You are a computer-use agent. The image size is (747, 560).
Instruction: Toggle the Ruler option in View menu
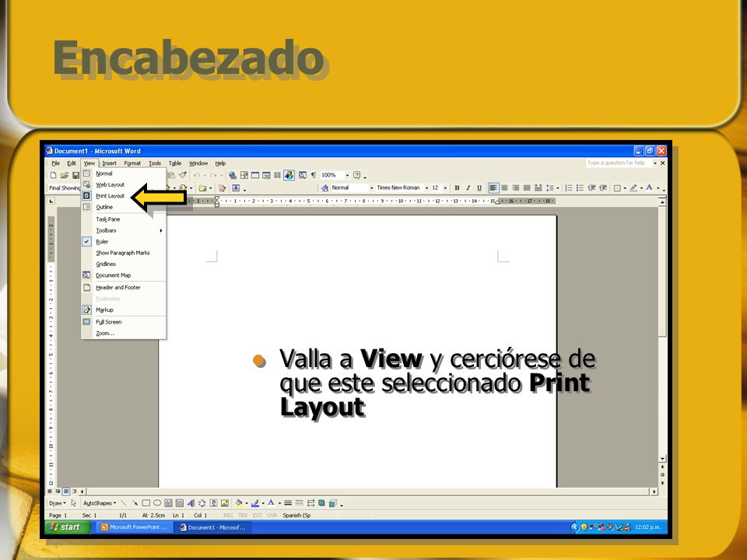point(124,242)
